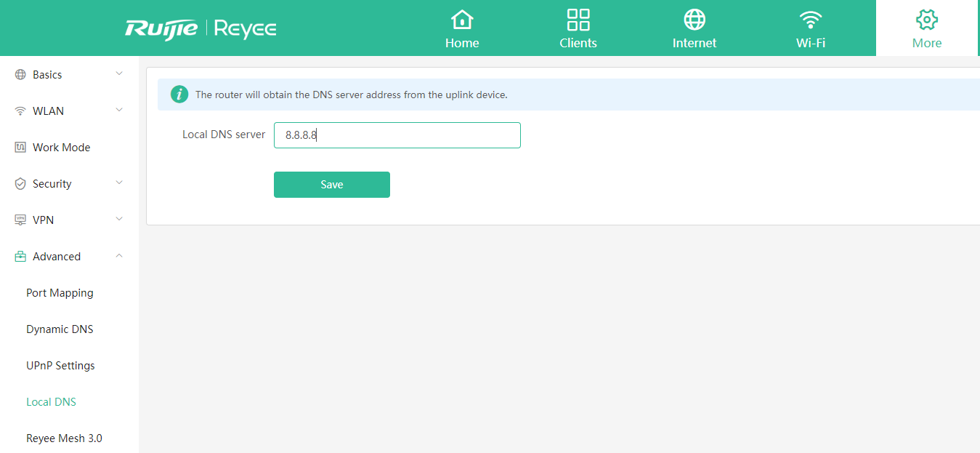980x453 pixels.
Task: Collapse the Advanced menu chevron
Action: (x=119, y=256)
